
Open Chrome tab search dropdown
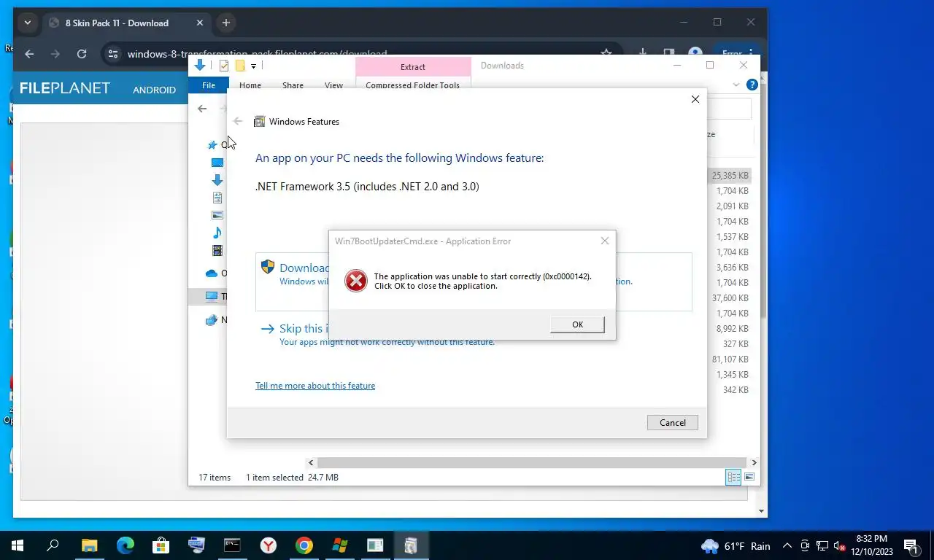(x=28, y=23)
